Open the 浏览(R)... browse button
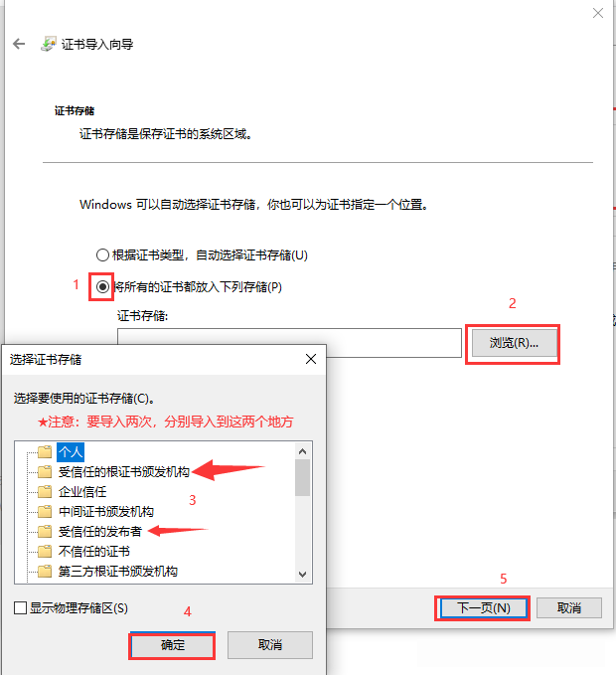Viewport: 616px width, 675px height. point(514,343)
